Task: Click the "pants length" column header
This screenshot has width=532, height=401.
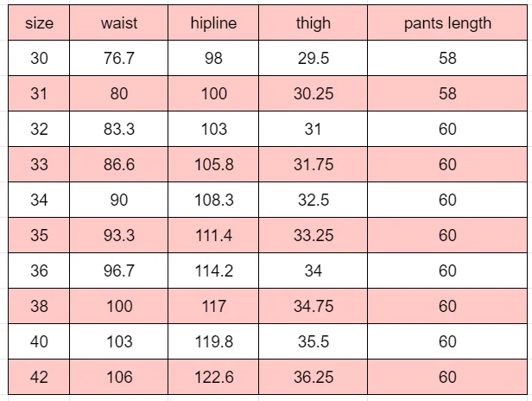Action: pyautogui.click(x=446, y=23)
